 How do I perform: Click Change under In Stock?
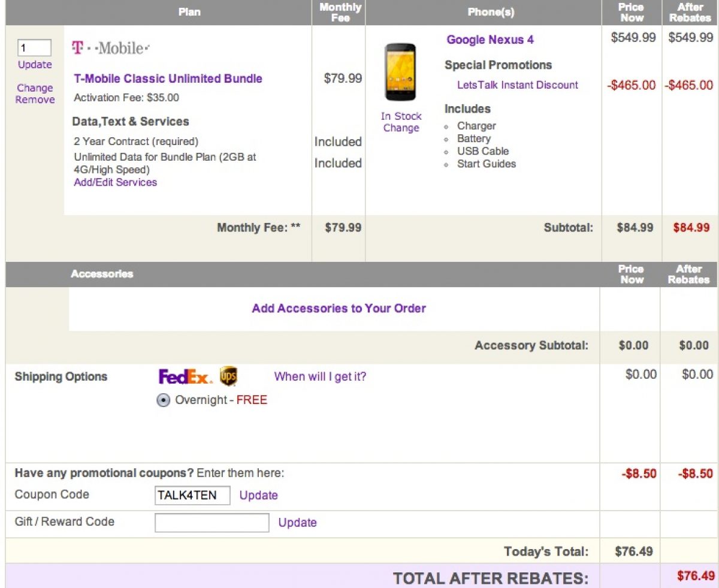(x=401, y=128)
